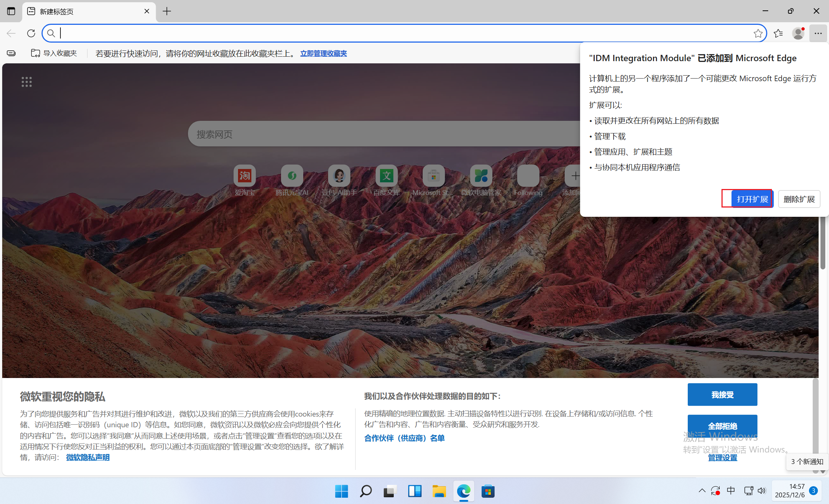Click the 立即管理收藏夹 link

(323, 53)
